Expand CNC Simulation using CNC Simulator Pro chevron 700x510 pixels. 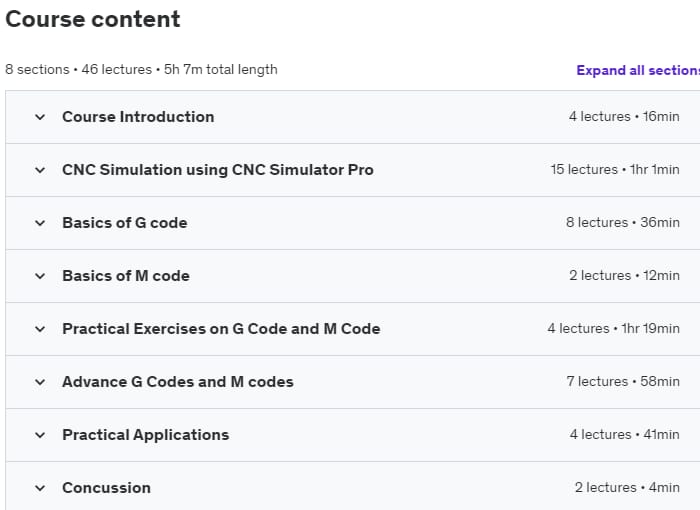pos(40,170)
